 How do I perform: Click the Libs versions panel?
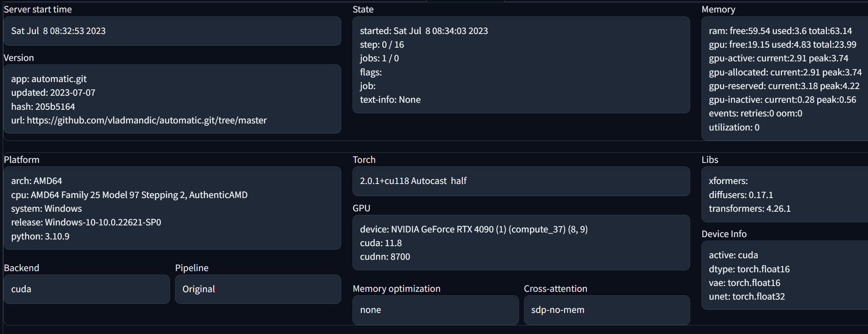(x=784, y=195)
